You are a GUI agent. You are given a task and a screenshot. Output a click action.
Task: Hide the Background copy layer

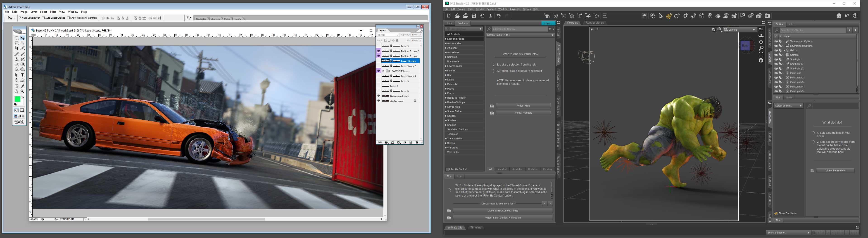tap(378, 96)
